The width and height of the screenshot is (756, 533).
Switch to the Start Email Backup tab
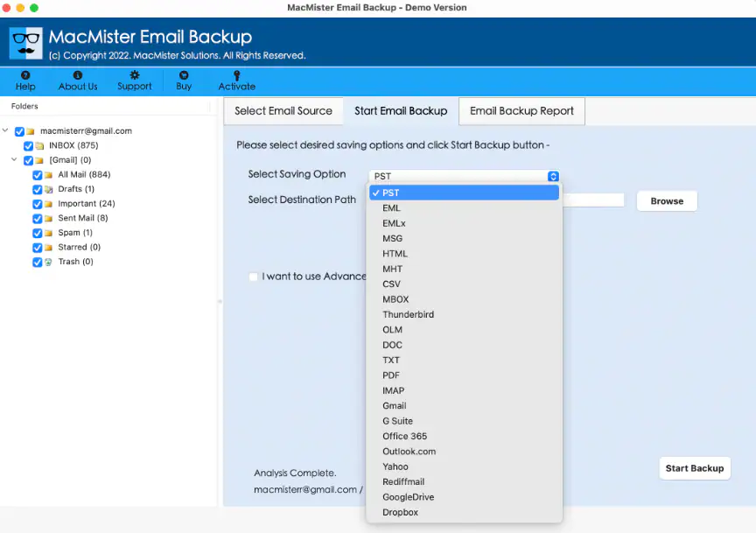coord(401,111)
